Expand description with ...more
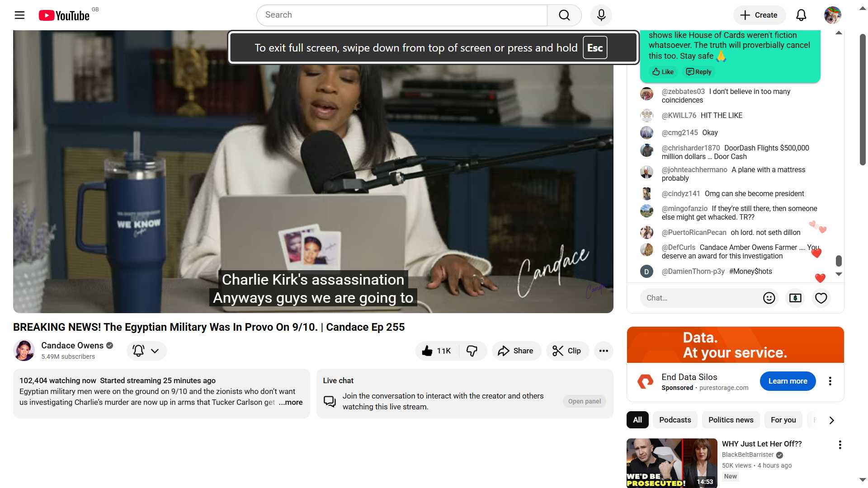Image resolution: width=868 pixels, height=488 pixels. click(291, 403)
